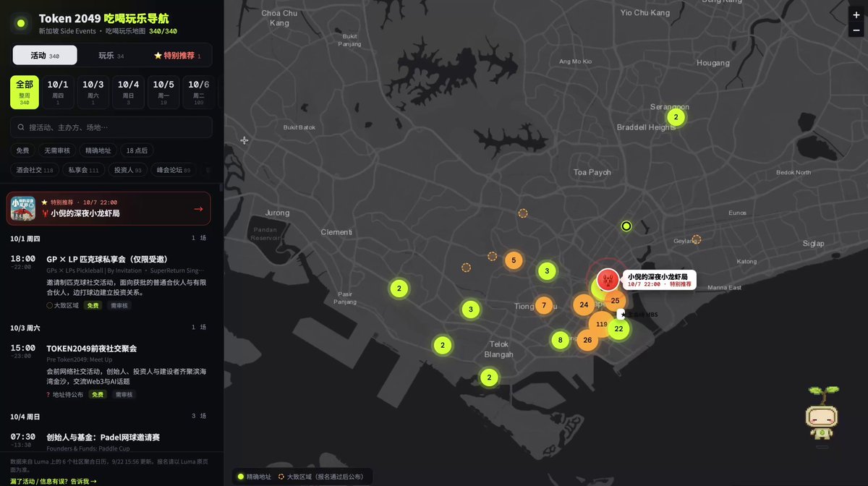Open the 2-event cluster near Serangoon

676,117
